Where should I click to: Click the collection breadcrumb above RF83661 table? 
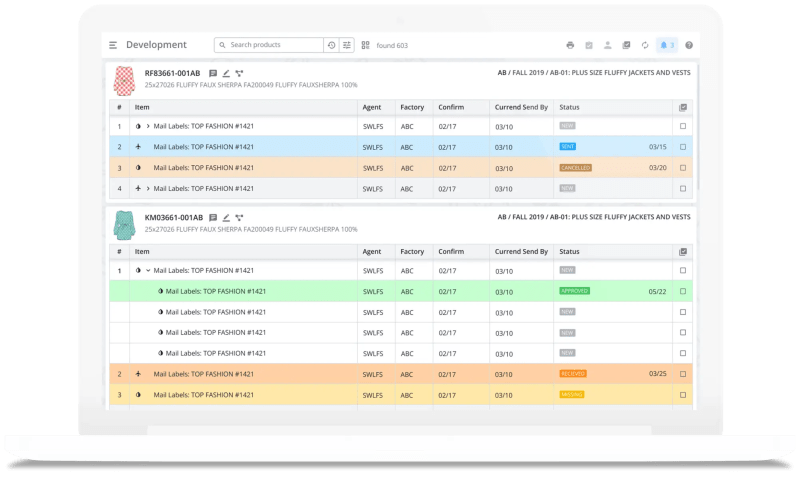pos(594,73)
